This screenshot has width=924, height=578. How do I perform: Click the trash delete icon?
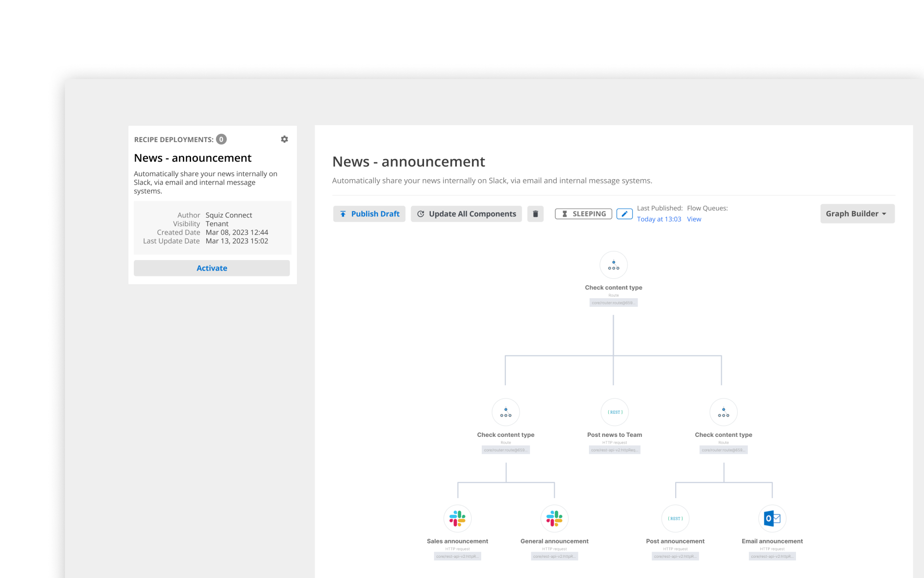535,214
